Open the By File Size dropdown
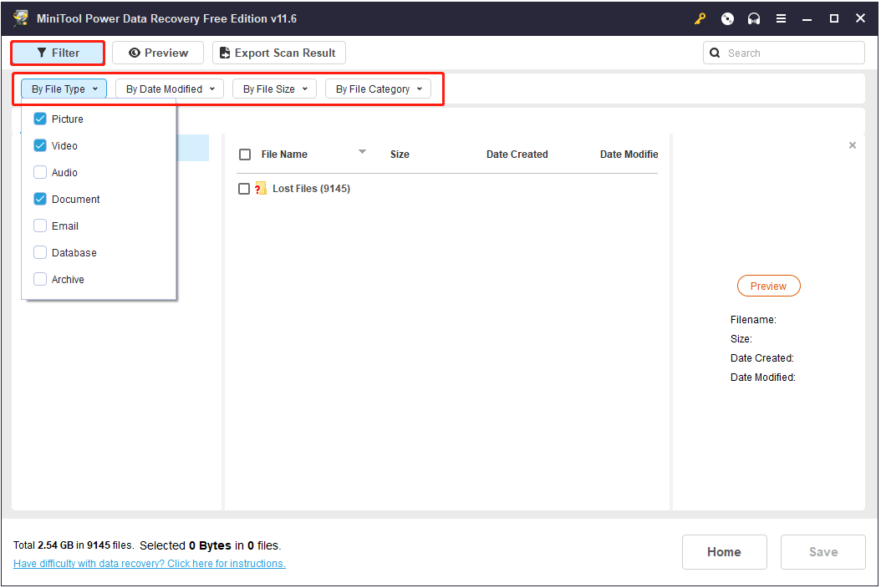Image resolution: width=881 pixels, height=588 pixels. (x=273, y=89)
